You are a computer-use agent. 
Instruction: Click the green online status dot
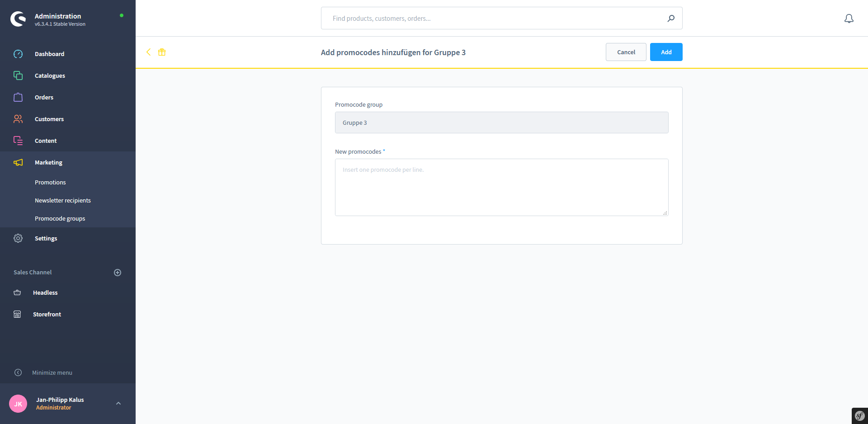tap(122, 15)
